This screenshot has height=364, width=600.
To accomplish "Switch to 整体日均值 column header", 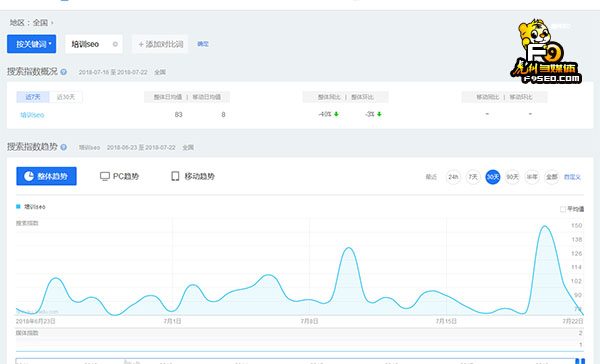I will pyautogui.click(x=168, y=97).
